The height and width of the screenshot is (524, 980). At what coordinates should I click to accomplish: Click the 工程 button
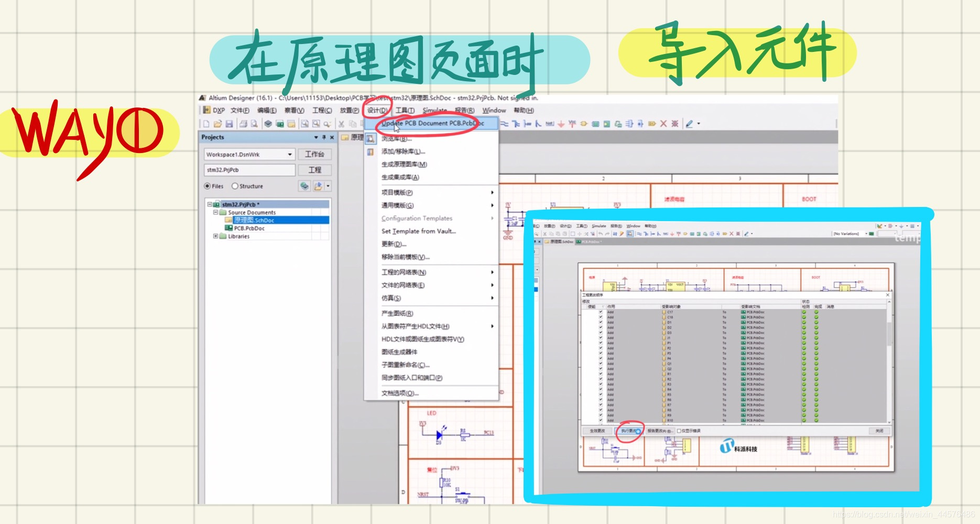coord(315,170)
